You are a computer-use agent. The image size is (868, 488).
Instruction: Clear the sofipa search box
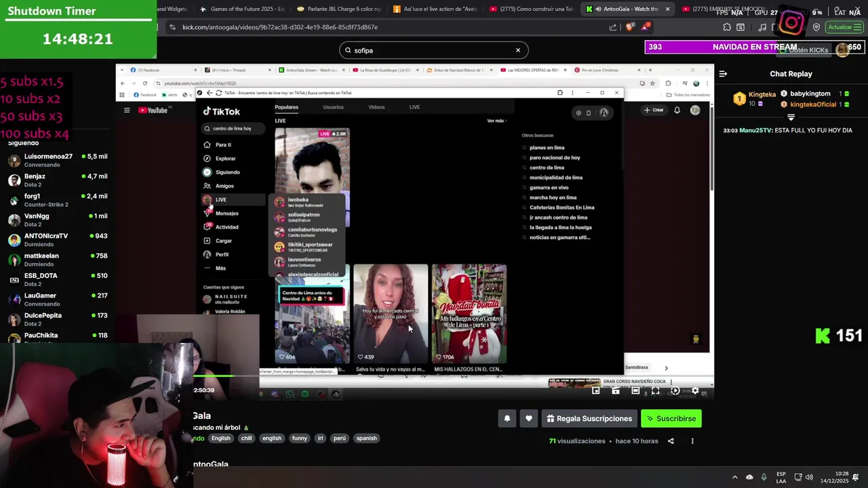coord(517,50)
